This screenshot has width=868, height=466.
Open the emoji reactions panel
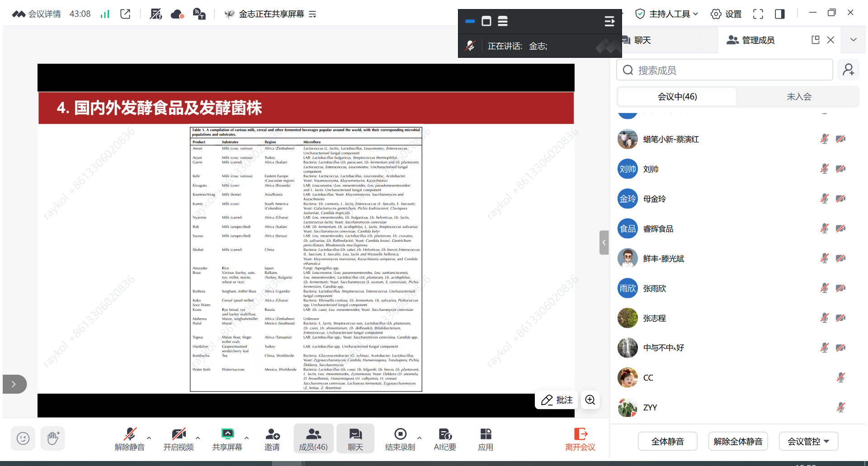(x=23, y=438)
